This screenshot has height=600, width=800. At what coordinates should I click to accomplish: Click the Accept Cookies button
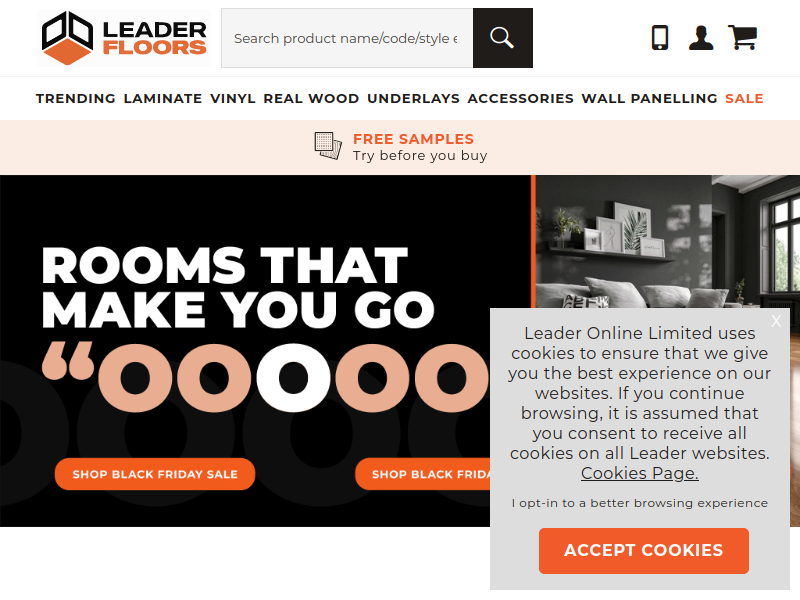pyautogui.click(x=644, y=551)
